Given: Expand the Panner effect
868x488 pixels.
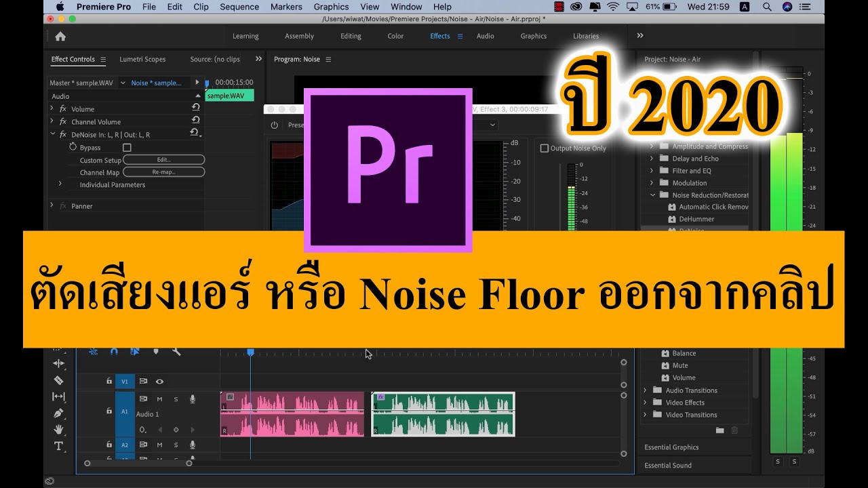Looking at the screenshot, I should point(52,205).
